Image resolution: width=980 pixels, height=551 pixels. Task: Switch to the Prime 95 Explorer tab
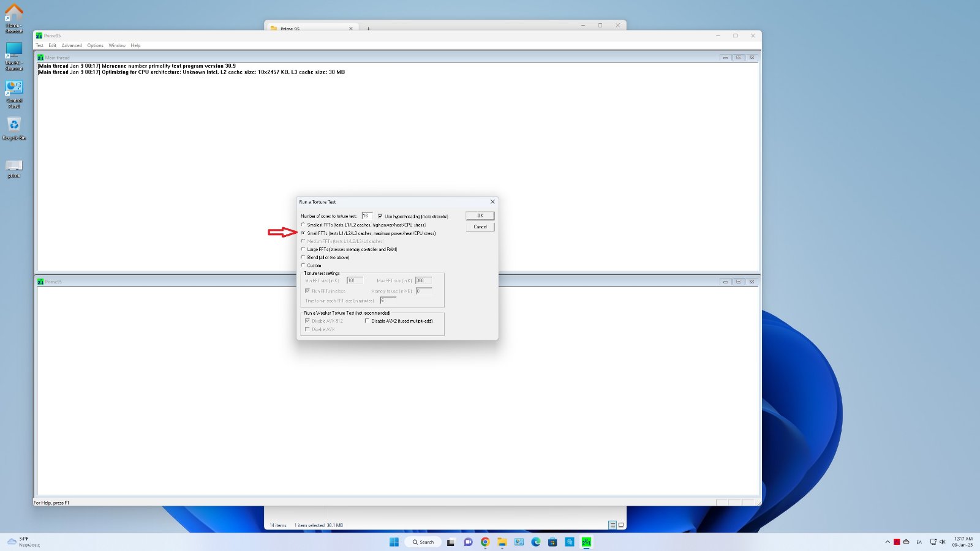[x=311, y=28]
